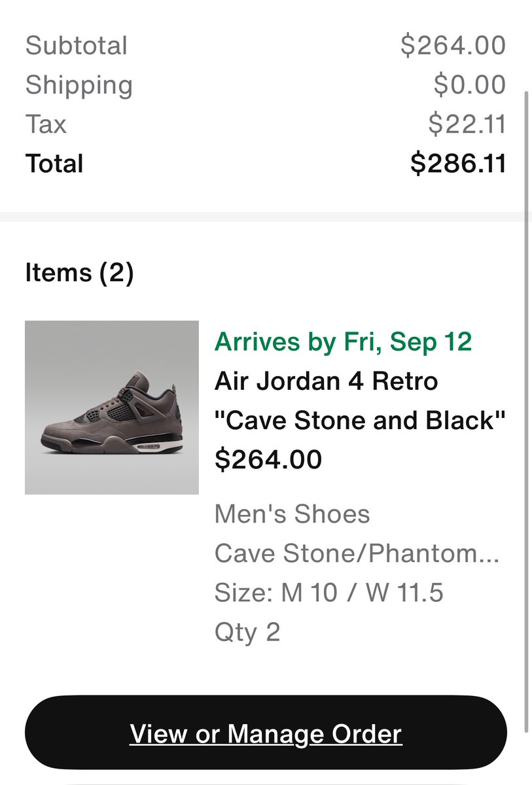Tap the Men's Shoes category text
This screenshot has height=785, width=532.
(x=292, y=514)
